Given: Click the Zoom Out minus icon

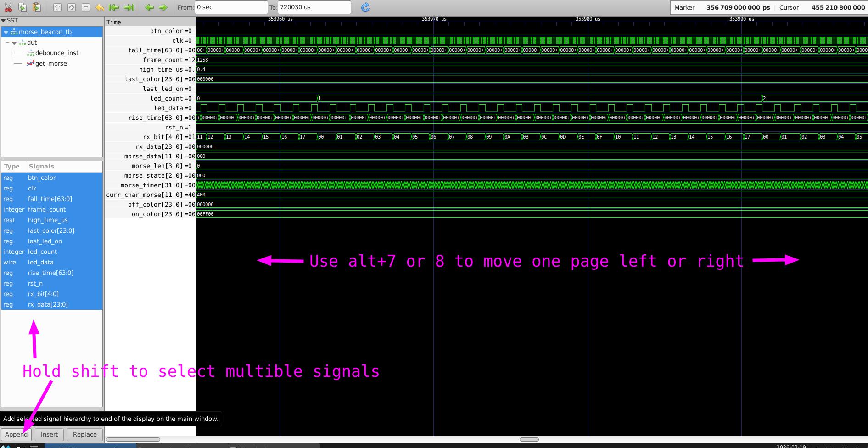Looking at the screenshot, I should coord(86,7).
